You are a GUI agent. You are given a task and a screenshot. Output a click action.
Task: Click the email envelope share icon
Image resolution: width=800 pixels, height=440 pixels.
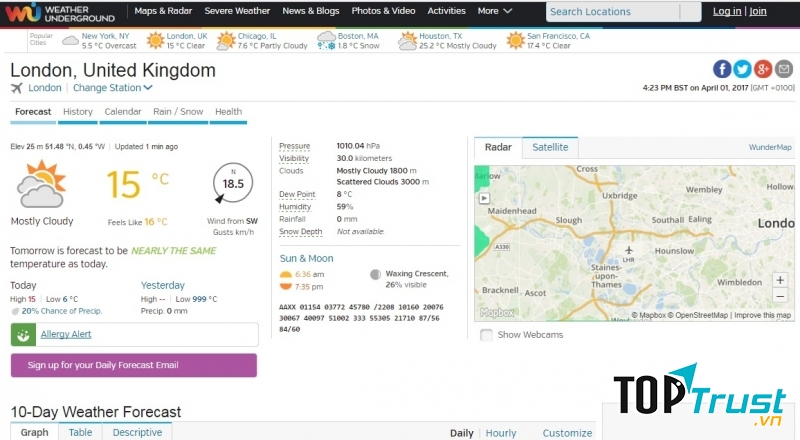point(784,69)
